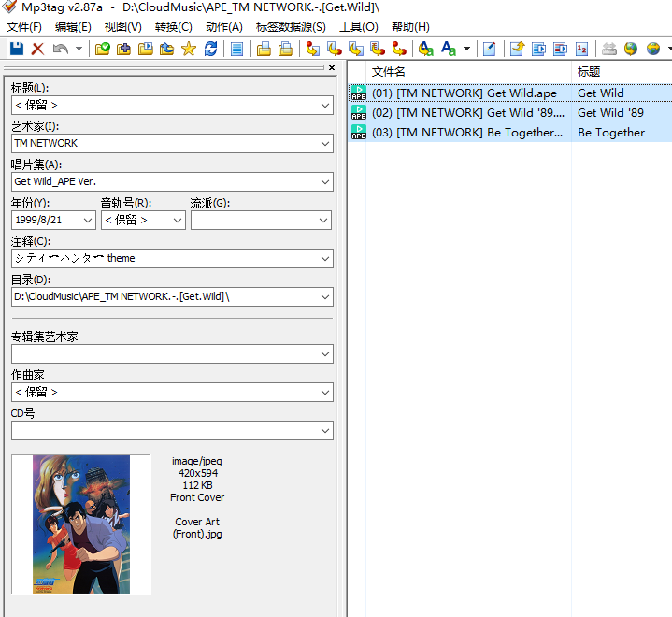The height and width of the screenshot is (617, 672).
Task: Run Tag to Tag conversion
Action: [399, 49]
